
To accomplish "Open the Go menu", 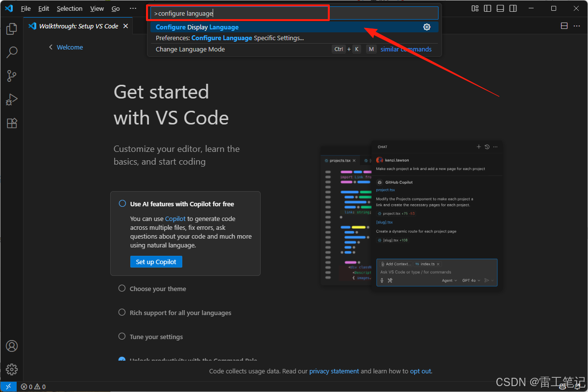I will tap(116, 8).
